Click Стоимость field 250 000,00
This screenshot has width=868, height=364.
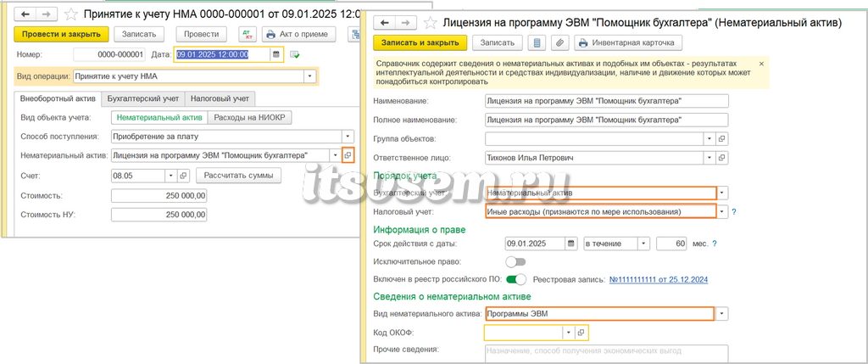tap(159, 195)
